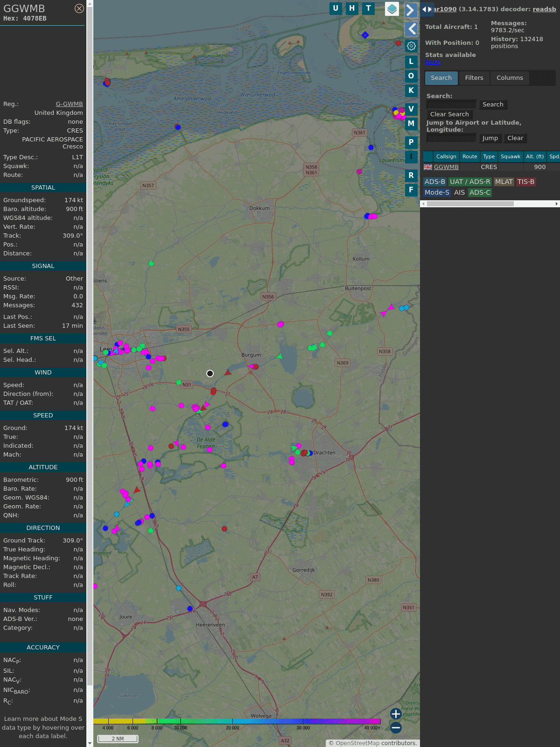Image resolution: width=560 pixels, height=747 pixels.
Task: Click the Clear Search button
Action: pos(449,114)
